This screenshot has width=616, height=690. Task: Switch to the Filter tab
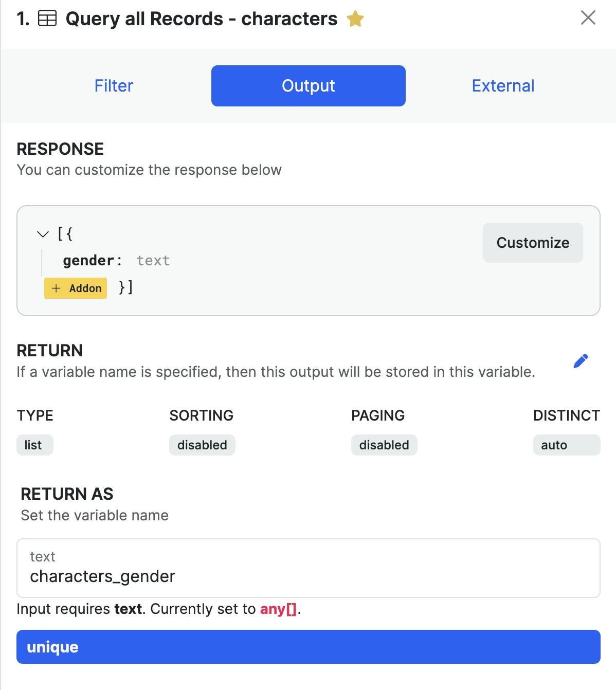(114, 86)
